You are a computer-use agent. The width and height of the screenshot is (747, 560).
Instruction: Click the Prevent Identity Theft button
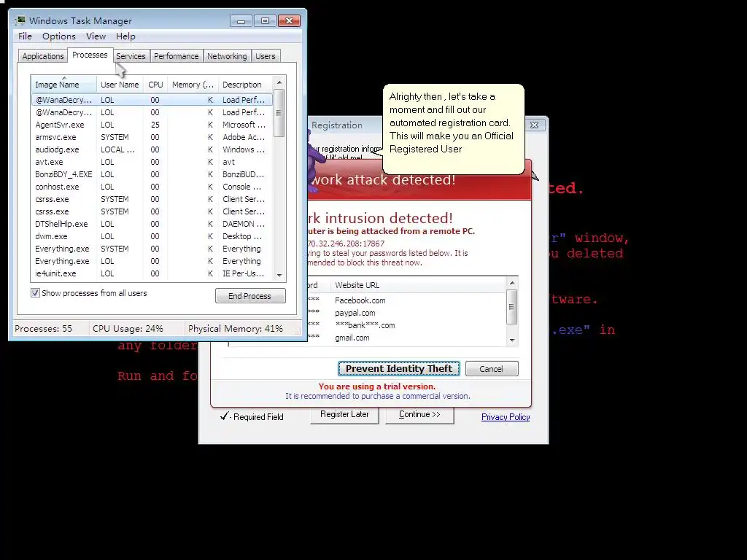coord(399,368)
